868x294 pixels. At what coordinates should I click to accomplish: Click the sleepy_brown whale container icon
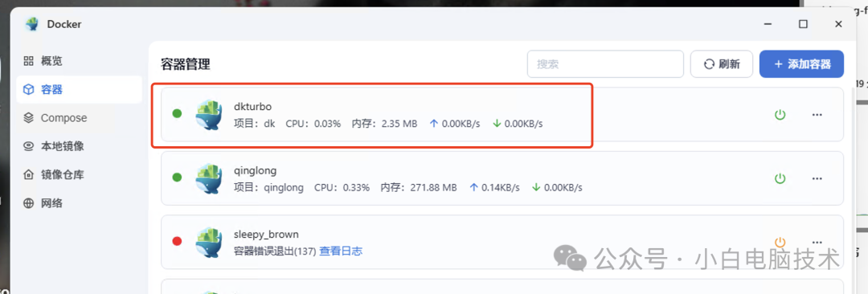coord(209,242)
